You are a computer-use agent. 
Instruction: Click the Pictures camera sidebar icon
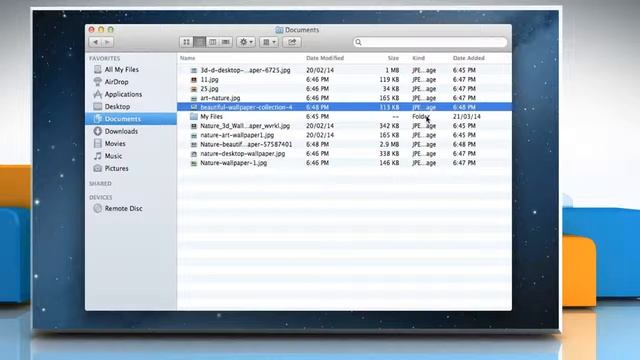coord(98,168)
